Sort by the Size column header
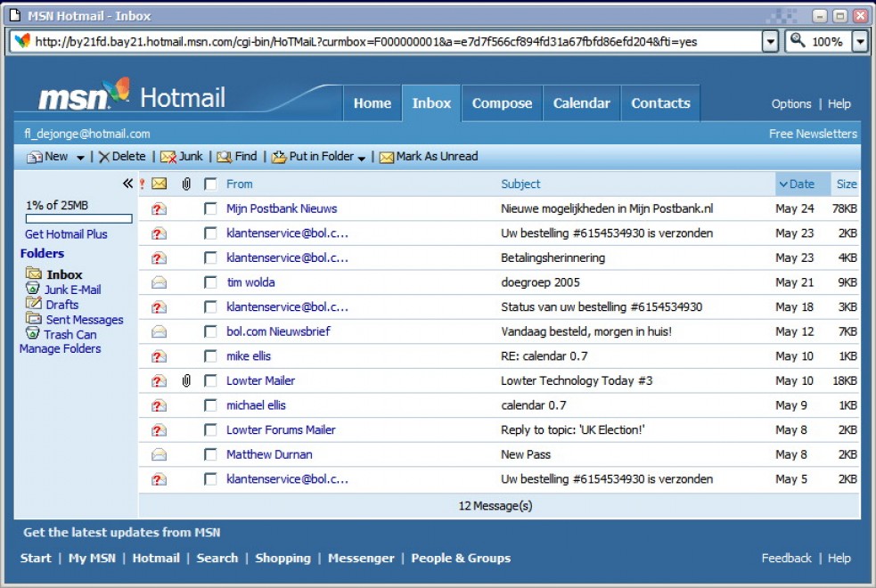The width and height of the screenshot is (876, 588). 847,184
